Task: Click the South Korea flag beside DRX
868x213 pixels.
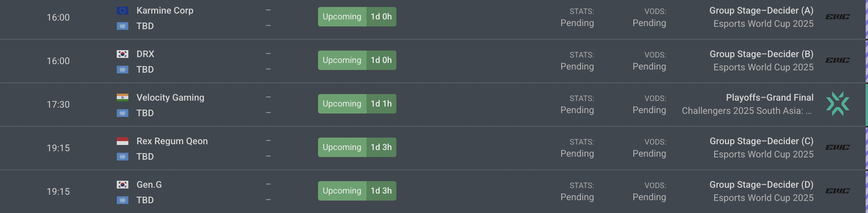Action: coord(123,54)
